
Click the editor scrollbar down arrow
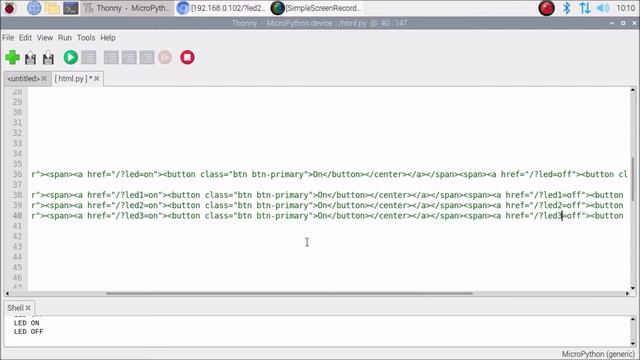coord(633,288)
